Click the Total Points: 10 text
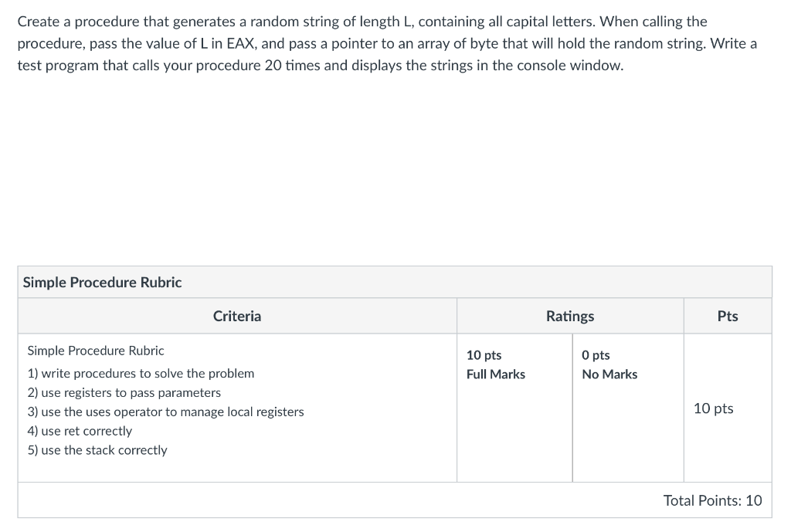Screen dimensions: 791x532 pos(712,500)
